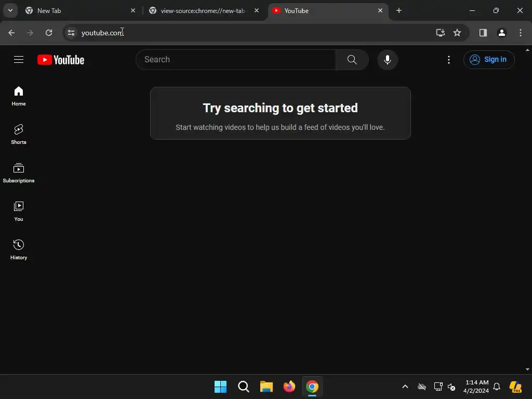Toggle Chrome side panel
The image size is (532, 399).
click(x=483, y=33)
